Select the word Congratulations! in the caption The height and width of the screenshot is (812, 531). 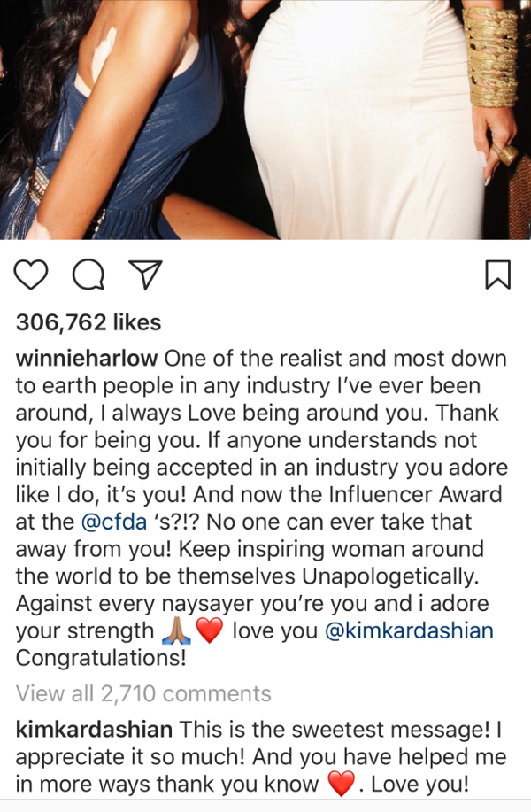pyautogui.click(x=101, y=658)
